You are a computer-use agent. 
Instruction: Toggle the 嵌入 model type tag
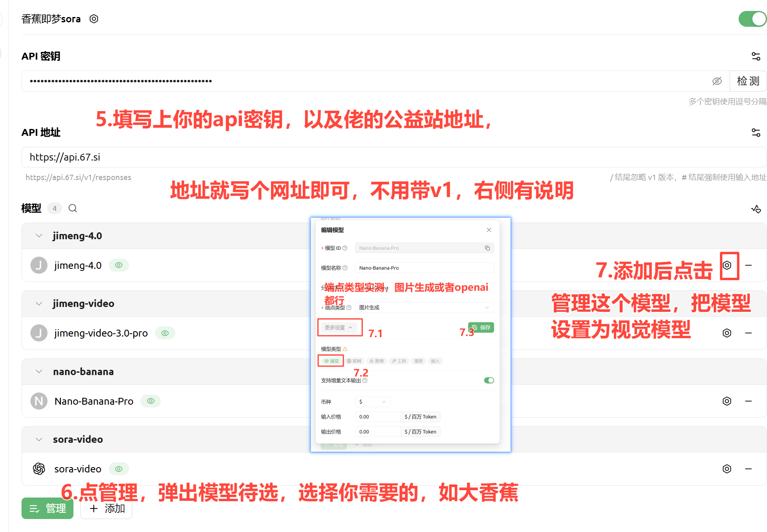click(435, 361)
